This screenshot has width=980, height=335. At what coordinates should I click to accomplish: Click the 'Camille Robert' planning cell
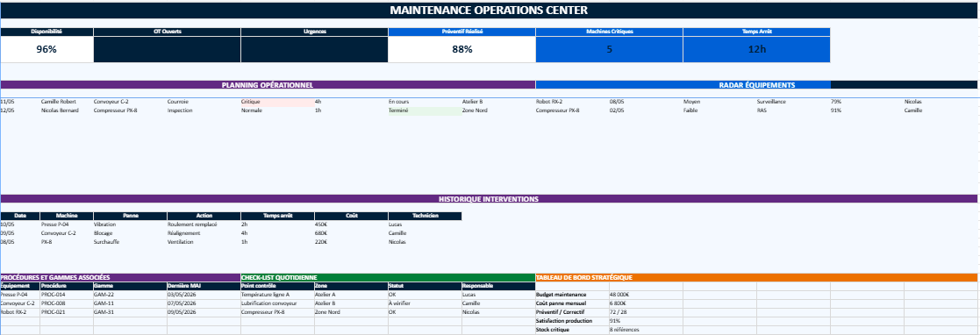(x=67, y=101)
